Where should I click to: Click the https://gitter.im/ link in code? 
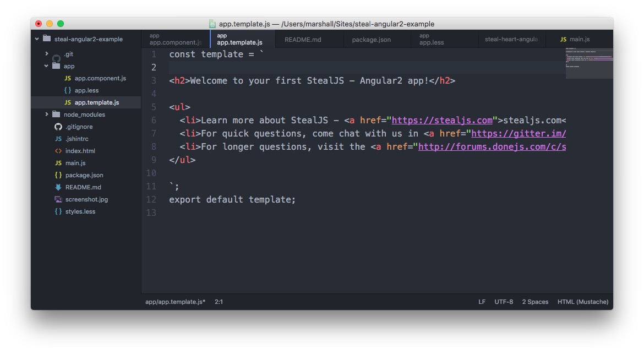[x=519, y=133]
